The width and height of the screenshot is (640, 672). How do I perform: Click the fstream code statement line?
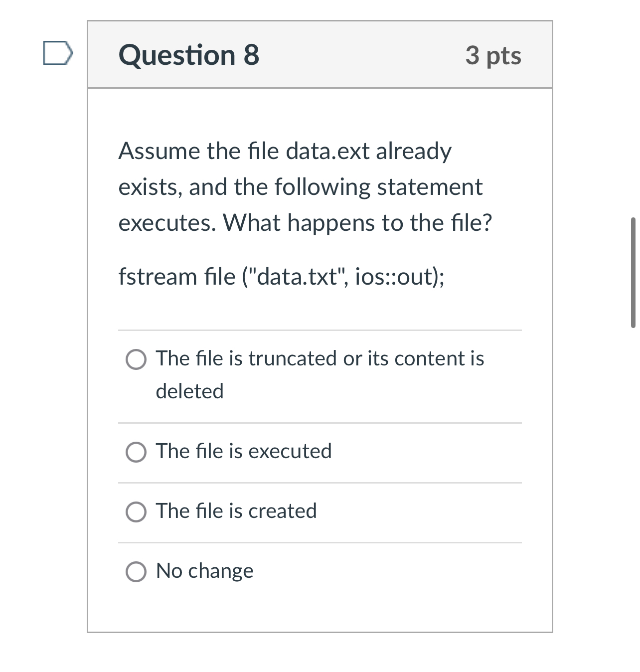[283, 277]
